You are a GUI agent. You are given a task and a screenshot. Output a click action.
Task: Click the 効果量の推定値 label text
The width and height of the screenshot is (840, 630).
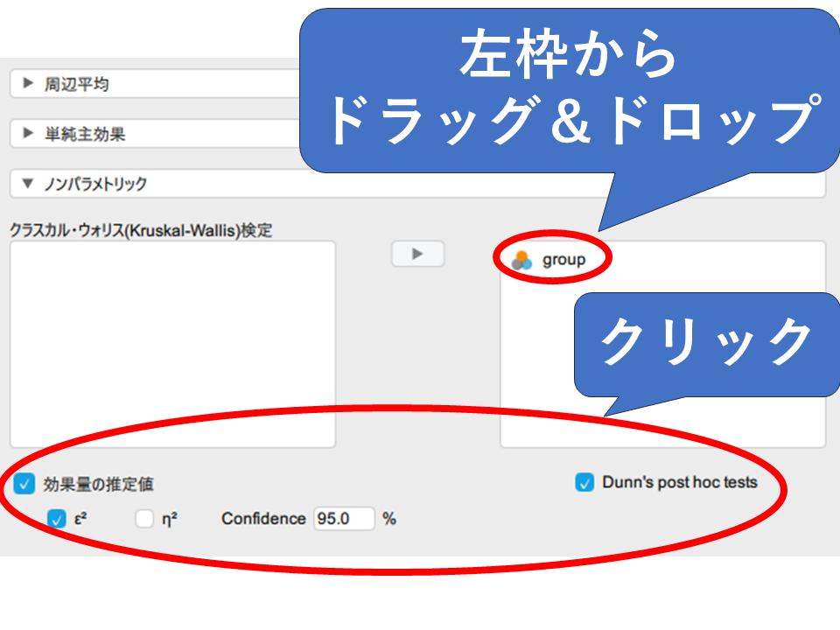tap(98, 484)
